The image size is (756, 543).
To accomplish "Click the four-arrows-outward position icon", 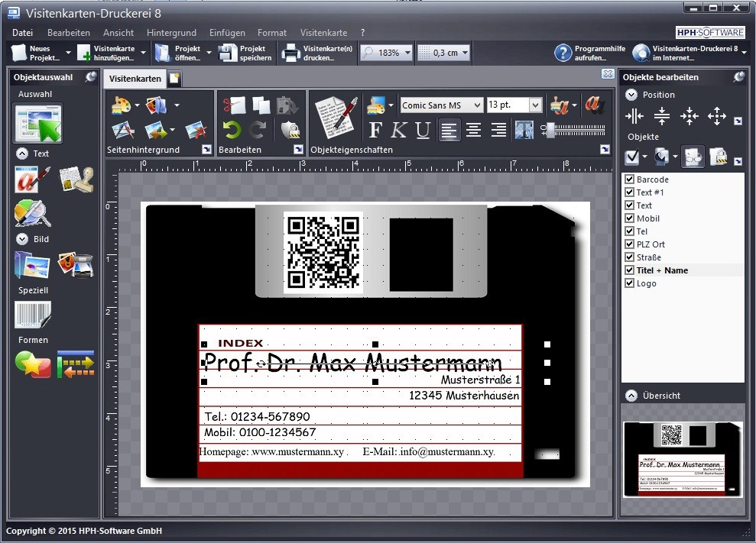I will point(717,116).
